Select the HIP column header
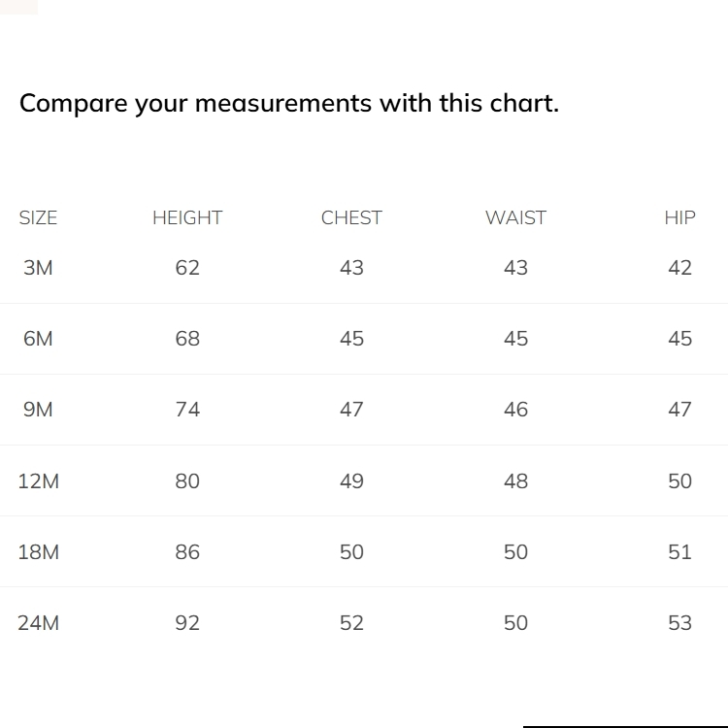The image size is (728, 728). tap(679, 218)
